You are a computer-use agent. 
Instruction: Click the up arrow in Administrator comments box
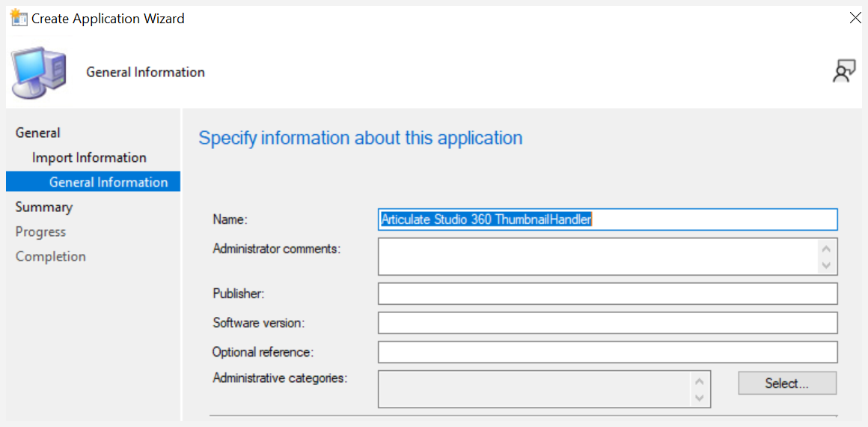point(827,249)
